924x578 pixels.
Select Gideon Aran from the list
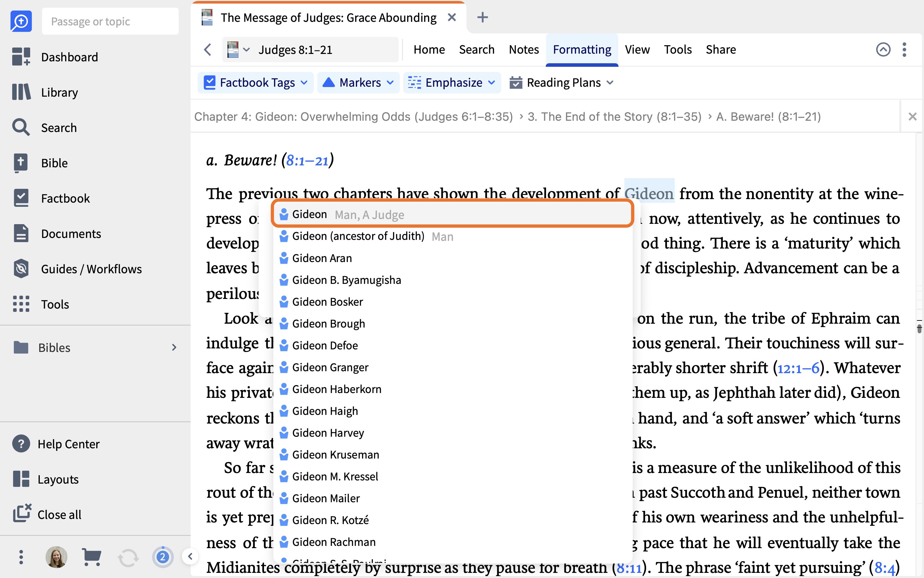pyautogui.click(x=452, y=258)
